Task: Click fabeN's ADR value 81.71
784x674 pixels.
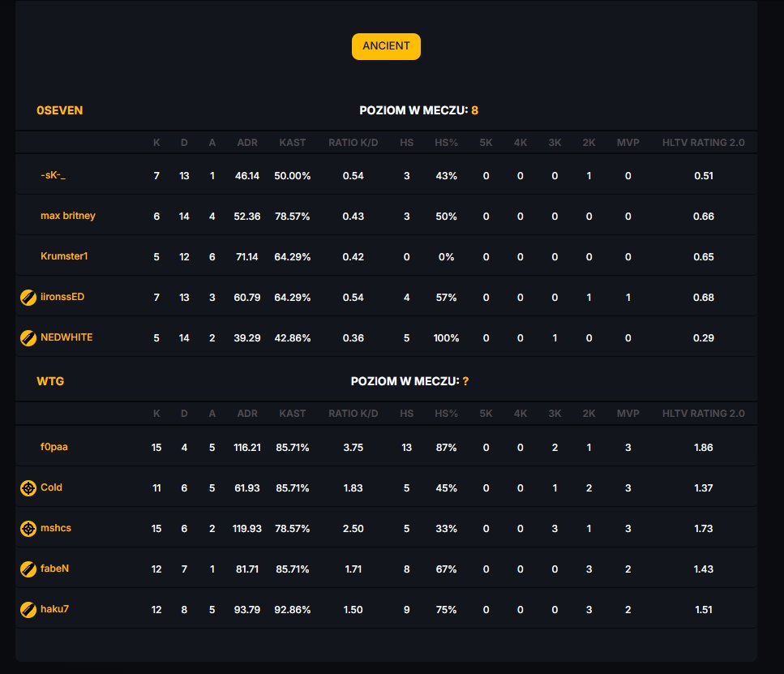Action: [247, 569]
